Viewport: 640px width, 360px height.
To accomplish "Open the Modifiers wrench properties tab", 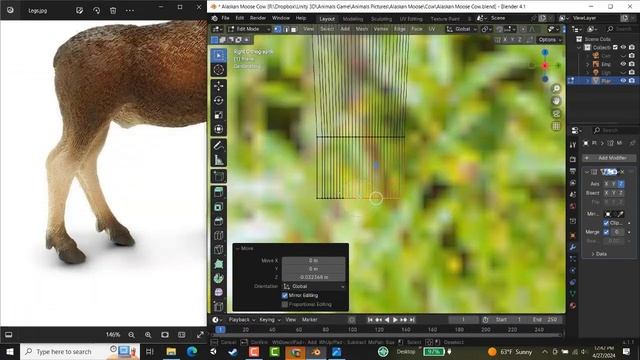I will pos(573,247).
